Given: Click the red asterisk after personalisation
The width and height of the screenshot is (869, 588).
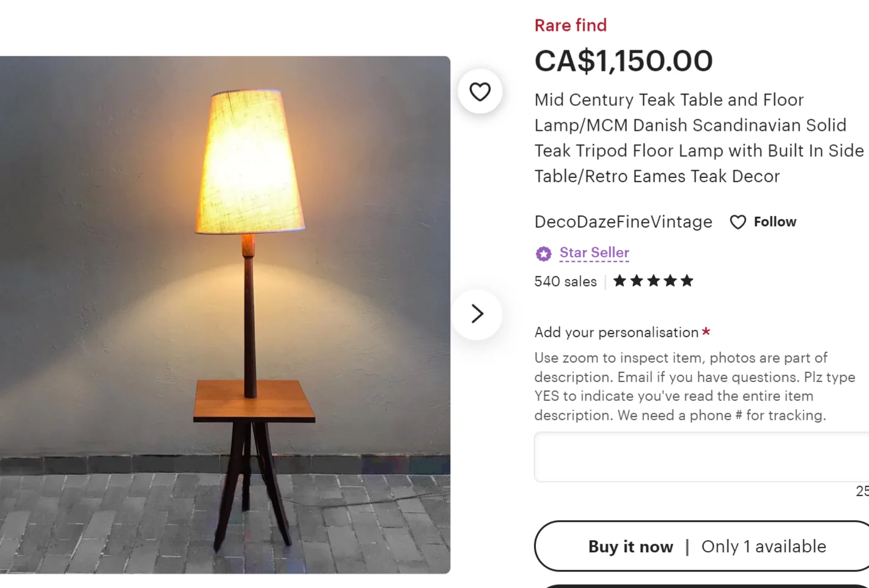Looking at the screenshot, I should point(706,332).
